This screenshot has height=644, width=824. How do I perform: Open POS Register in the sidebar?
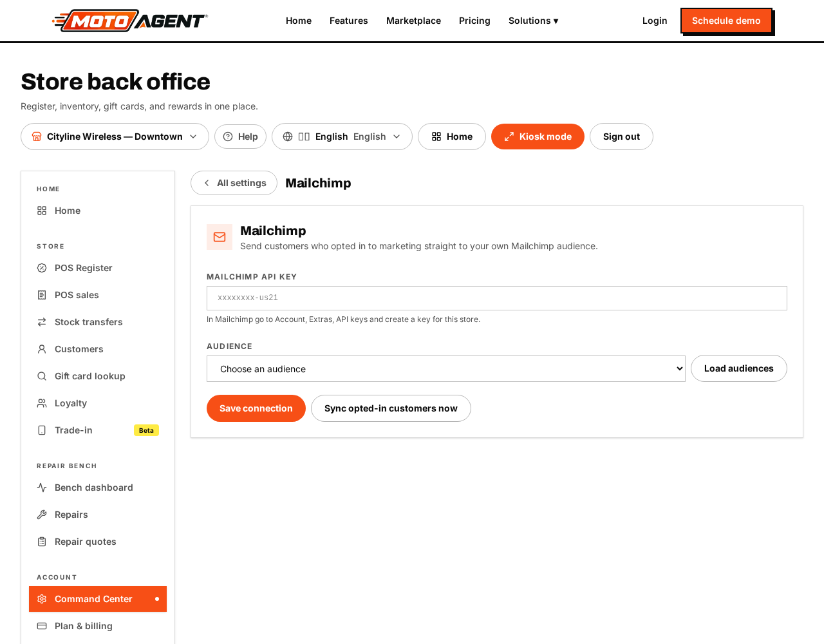[x=98, y=268]
